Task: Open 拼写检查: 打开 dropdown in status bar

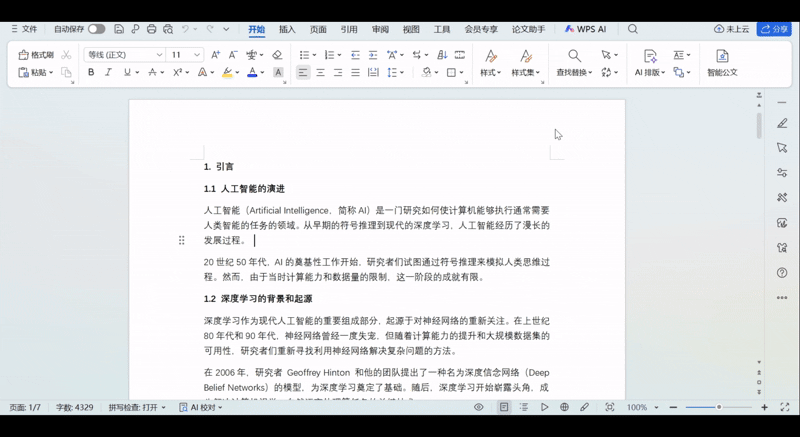Action: (137, 407)
